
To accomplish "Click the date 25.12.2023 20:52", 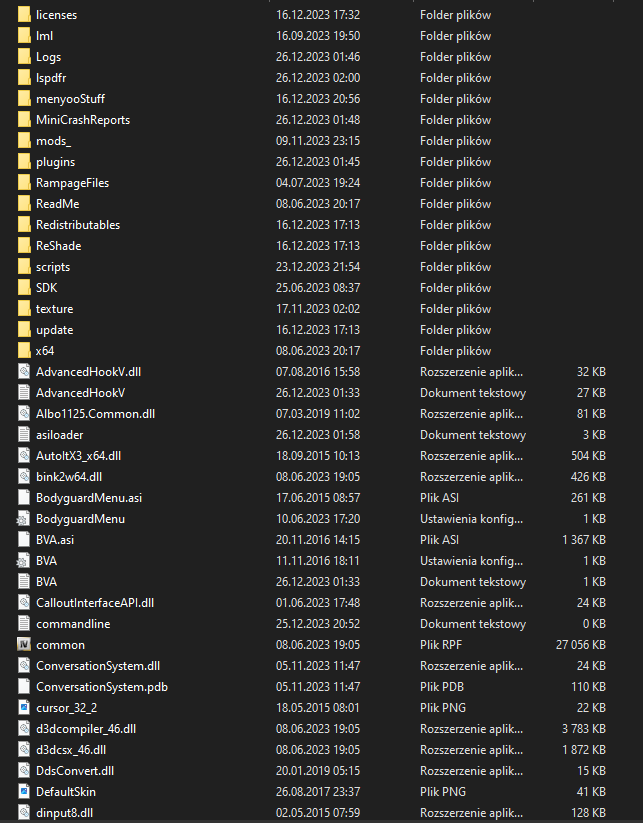I will tap(318, 624).
